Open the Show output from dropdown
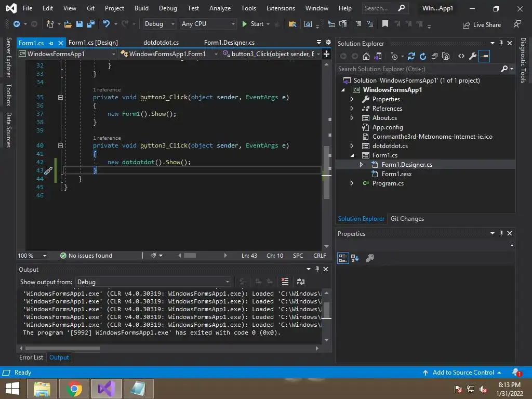The width and height of the screenshot is (532, 399). 153,282
